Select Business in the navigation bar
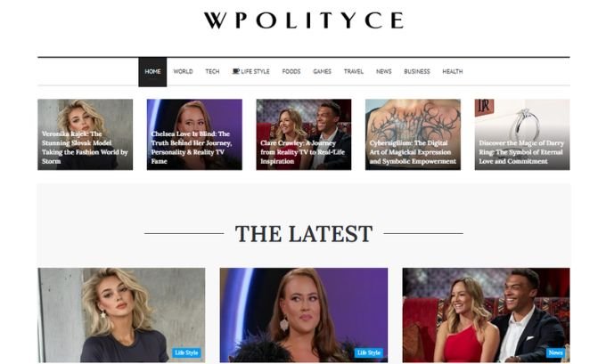 417,72
